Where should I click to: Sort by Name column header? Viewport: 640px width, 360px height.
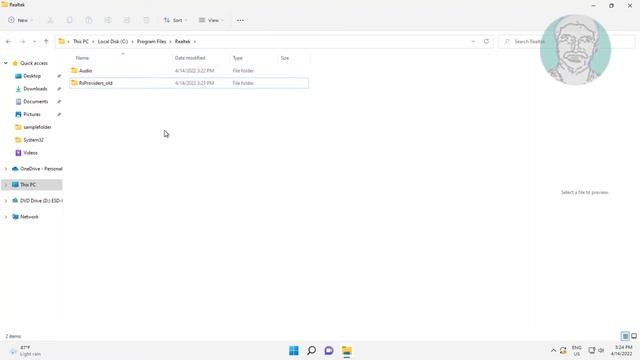pyautogui.click(x=82, y=58)
